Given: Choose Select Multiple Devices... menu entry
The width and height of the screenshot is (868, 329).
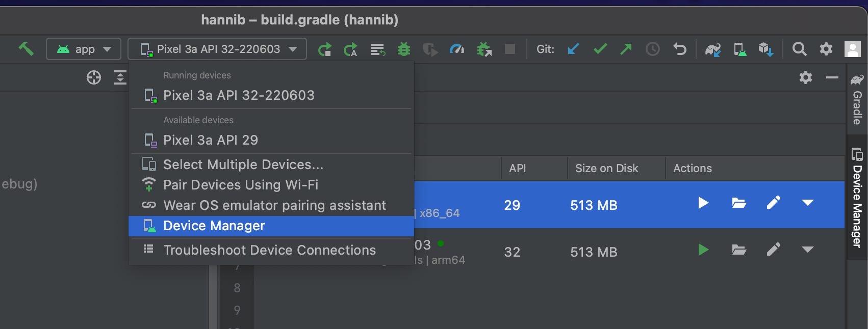Looking at the screenshot, I should click(x=271, y=164).
